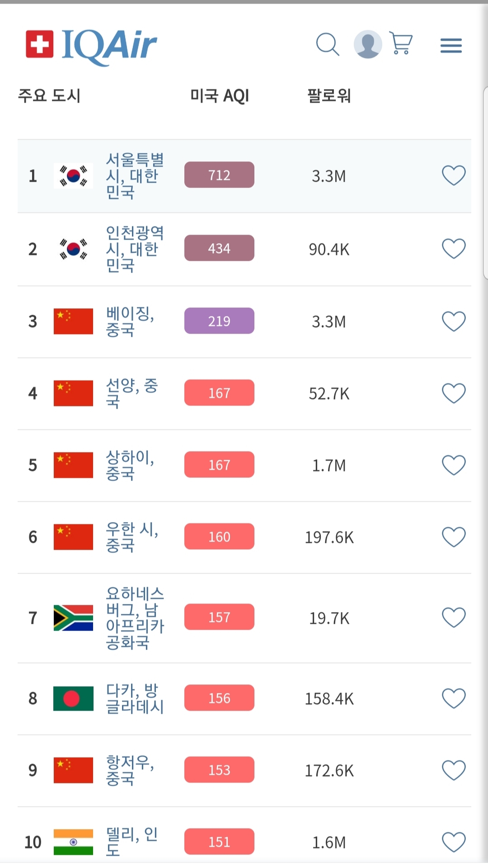Click the IQAir logo

(91, 46)
